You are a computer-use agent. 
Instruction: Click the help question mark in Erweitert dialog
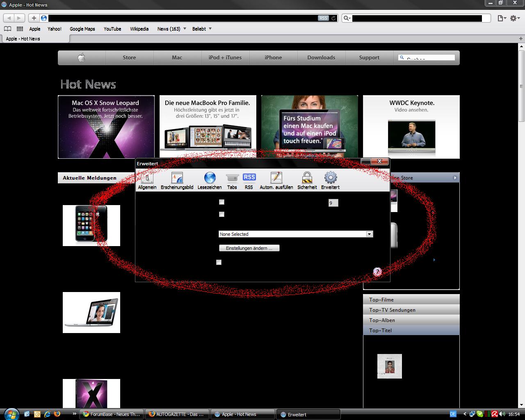tap(377, 272)
